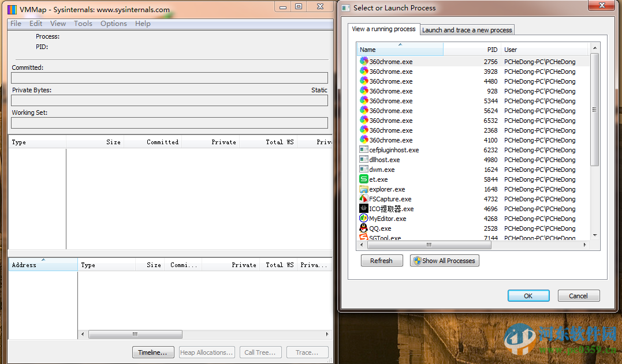This screenshot has width=622, height=364.
Task: Sort summary table by Private column header
Action: [x=211, y=142]
